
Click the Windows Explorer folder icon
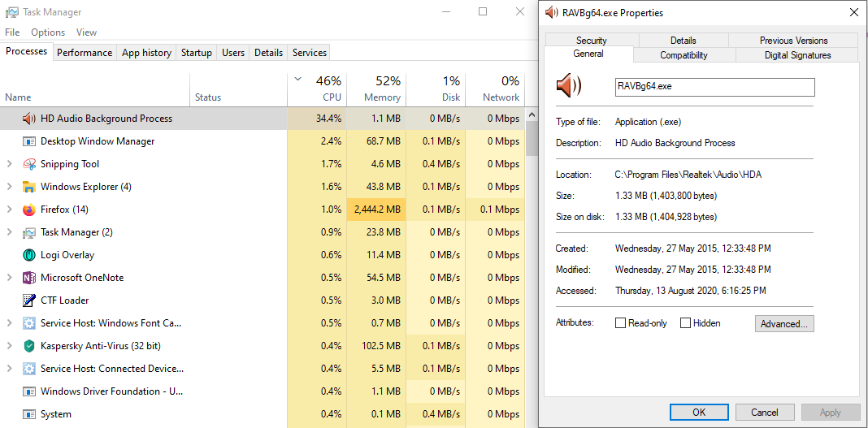pyautogui.click(x=28, y=187)
